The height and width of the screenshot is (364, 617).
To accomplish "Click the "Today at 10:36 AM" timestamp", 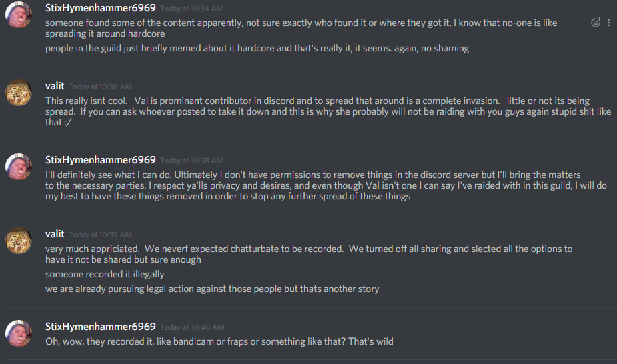I will pyautogui.click(x=100, y=87).
